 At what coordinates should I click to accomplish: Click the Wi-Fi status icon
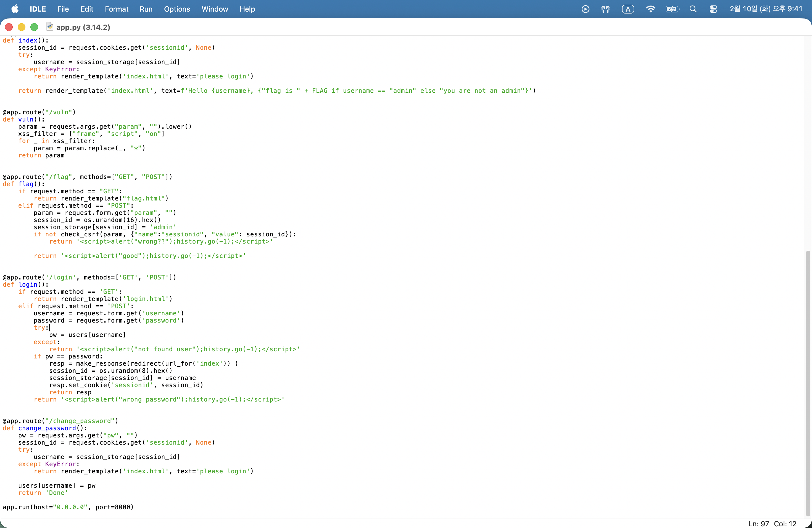click(x=650, y=9)
